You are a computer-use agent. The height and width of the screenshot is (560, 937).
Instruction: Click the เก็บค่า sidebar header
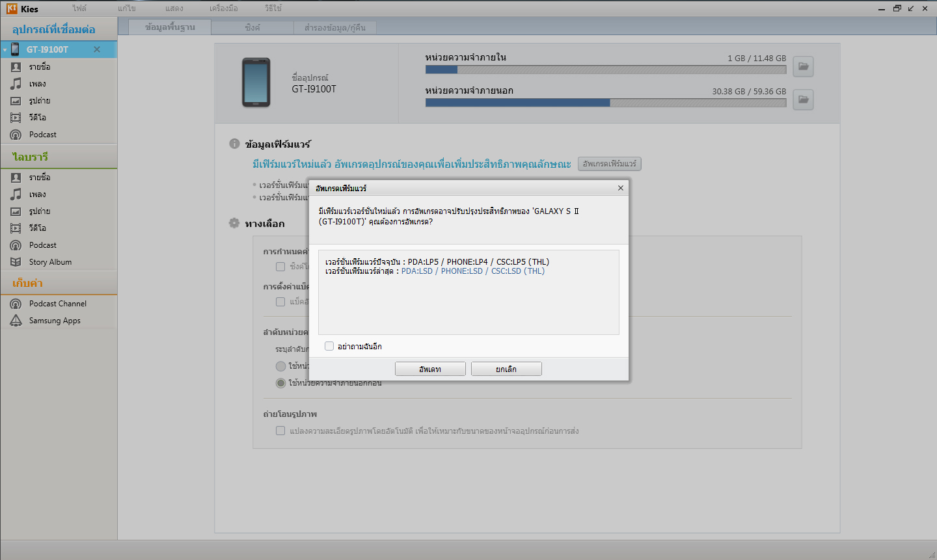[27, 283]
